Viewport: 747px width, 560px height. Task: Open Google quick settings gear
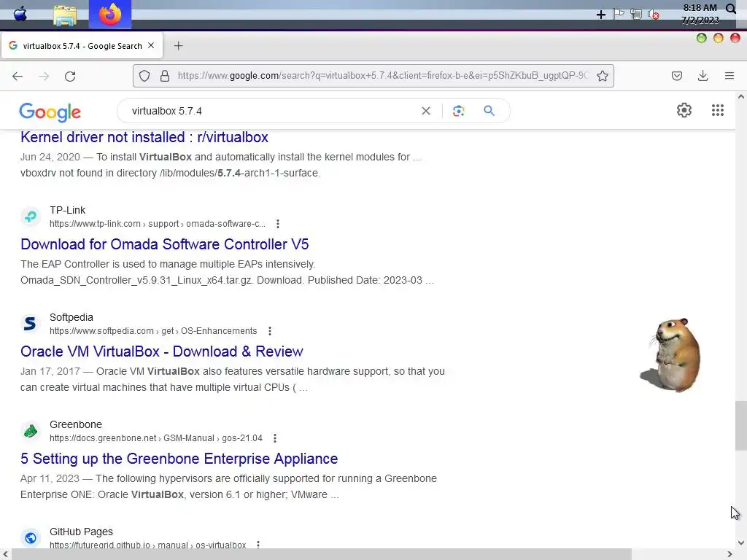tap(684, 111)
